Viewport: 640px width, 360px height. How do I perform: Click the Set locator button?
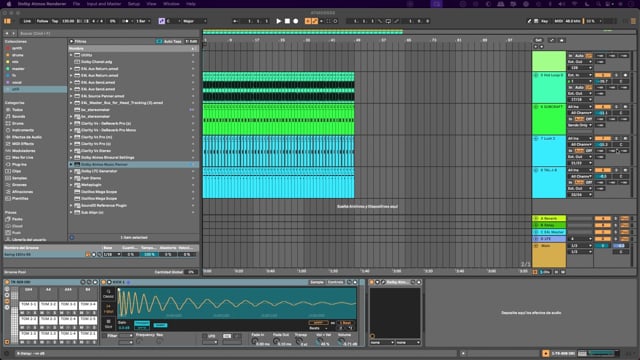click(538, 40)
